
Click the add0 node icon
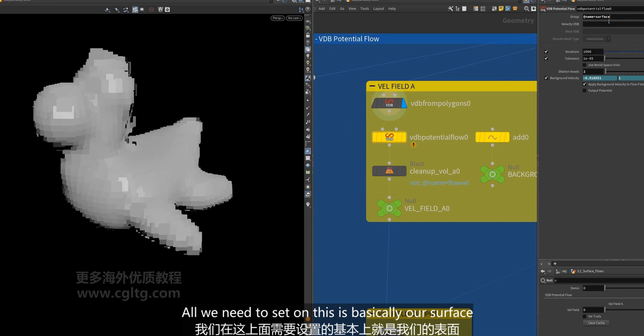pyautogui.click(x=492, y=137)
